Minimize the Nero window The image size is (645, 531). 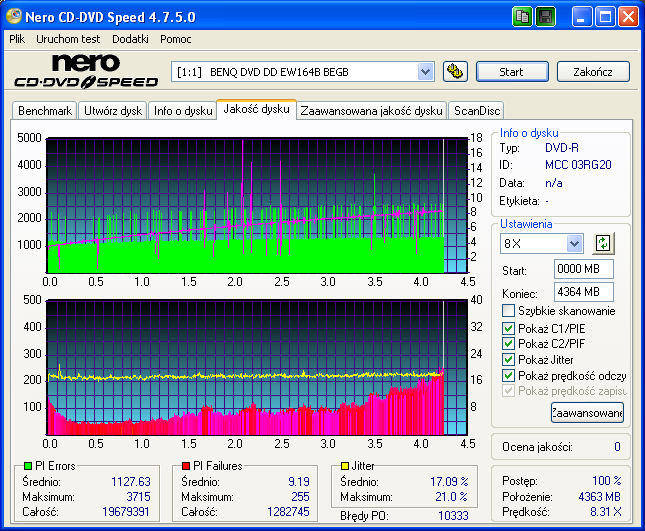582,17
